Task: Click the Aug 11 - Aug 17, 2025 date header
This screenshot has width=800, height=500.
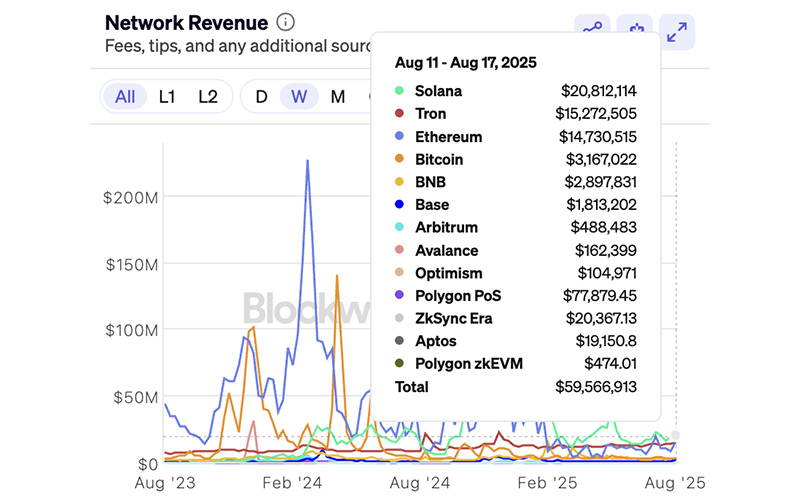Action: (466, 63)
